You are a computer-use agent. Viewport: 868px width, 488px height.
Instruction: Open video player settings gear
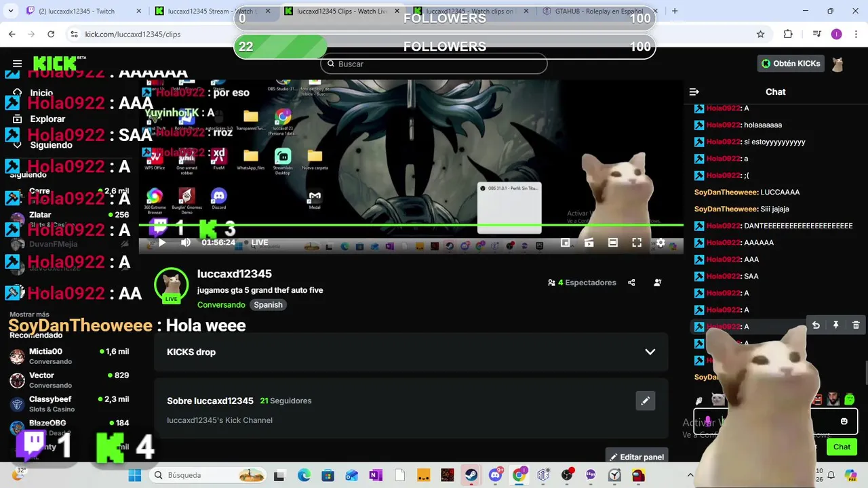point(660,243)
